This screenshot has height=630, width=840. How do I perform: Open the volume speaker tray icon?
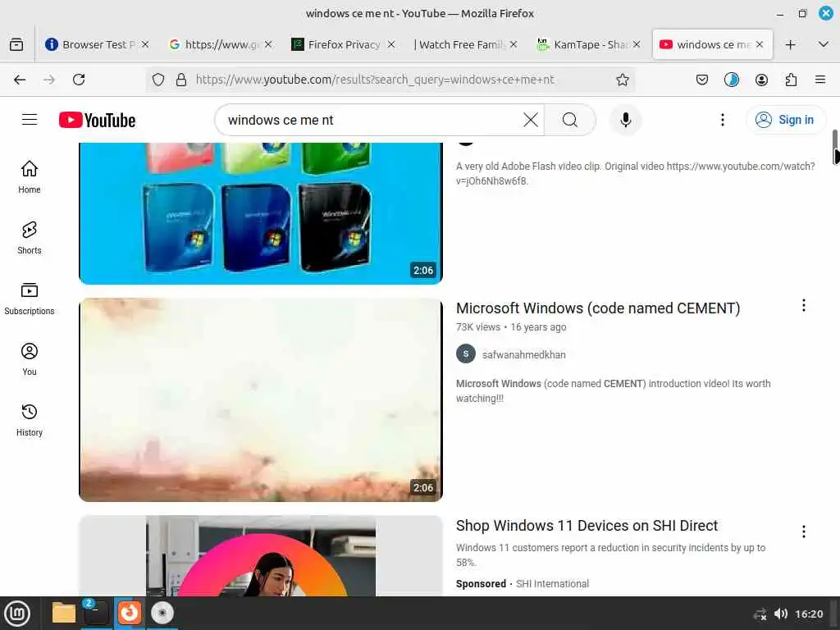click(x=781, y=614)
